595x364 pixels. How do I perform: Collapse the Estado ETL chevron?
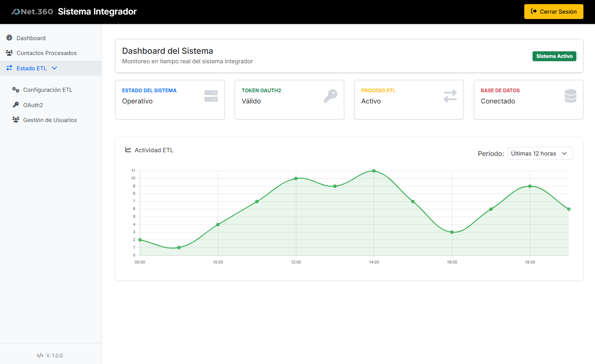[x=54, y=68]
